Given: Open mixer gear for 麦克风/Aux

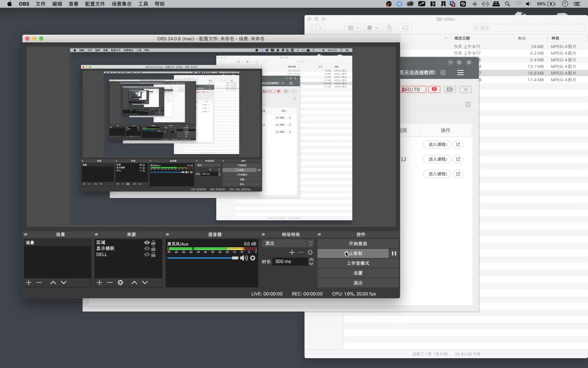Looking at the screenshot, I should [253, 258].
